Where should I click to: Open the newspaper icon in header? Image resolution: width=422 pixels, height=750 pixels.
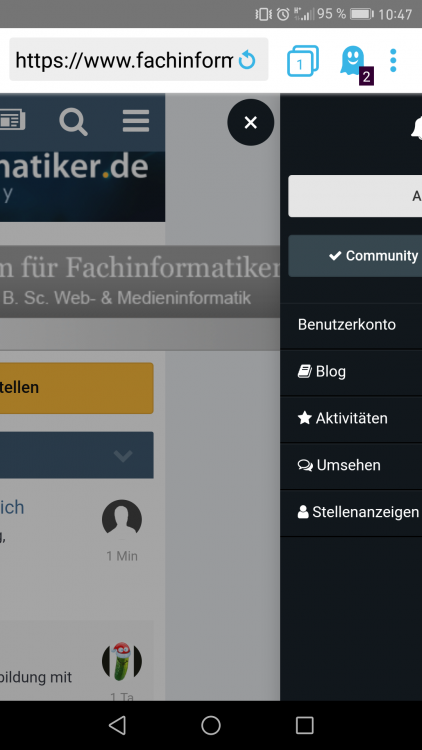[x=12, y=121]
